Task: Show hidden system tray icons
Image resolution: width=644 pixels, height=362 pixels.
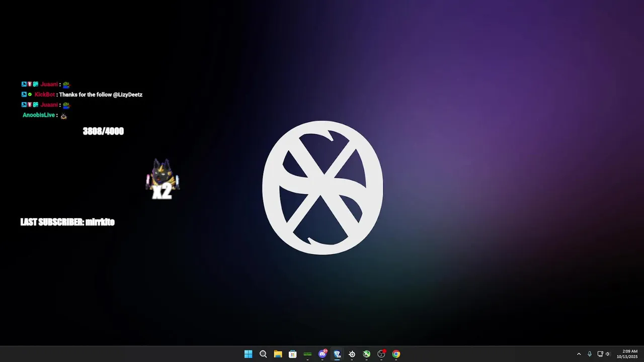Action: [579, 354]
